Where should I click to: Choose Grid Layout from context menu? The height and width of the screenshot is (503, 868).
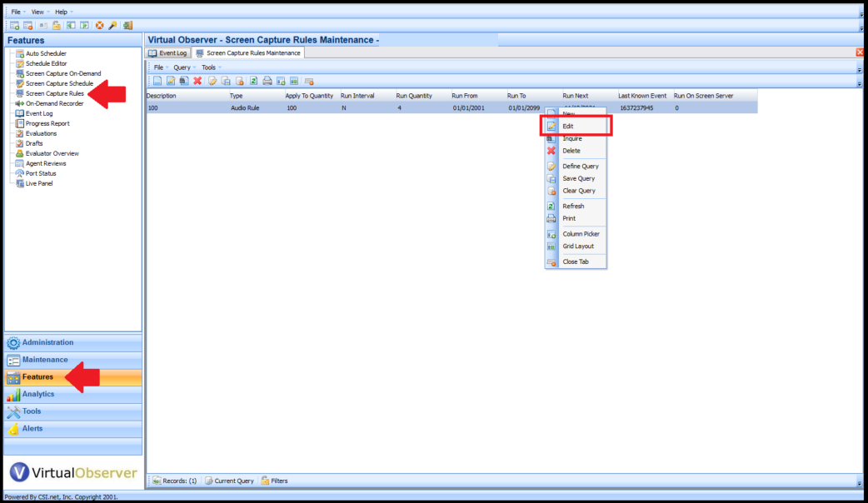576,246
